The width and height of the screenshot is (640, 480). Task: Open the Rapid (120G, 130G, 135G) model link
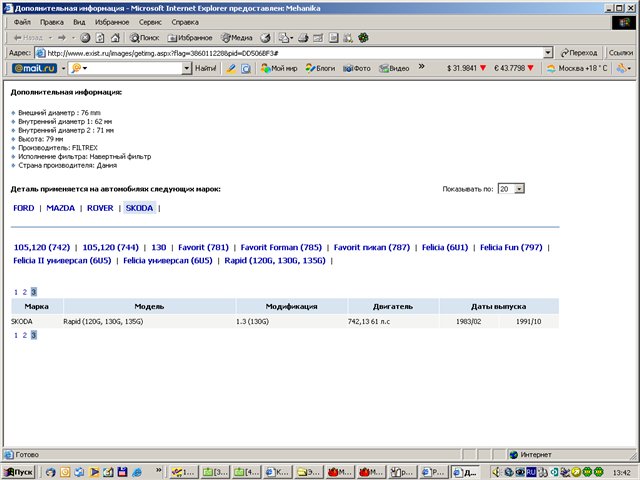pyautogui.click(x=275, y=260)
